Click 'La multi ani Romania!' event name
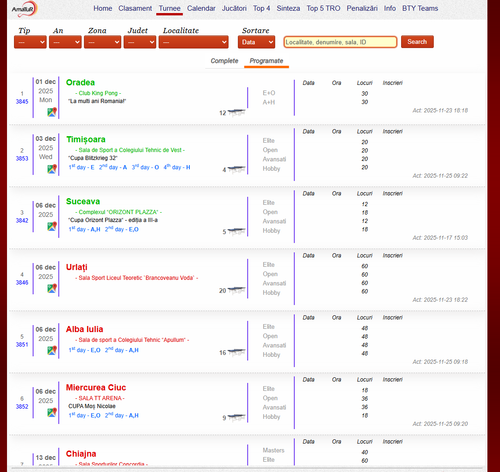Image resolution: width=500 pixels, height=472 pixels. (x=97, y=101)
